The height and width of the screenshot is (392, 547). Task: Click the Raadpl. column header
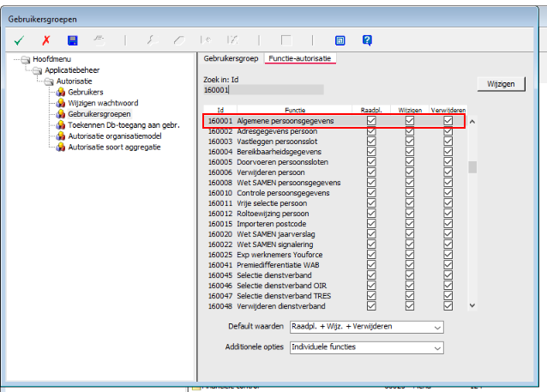tap(371, 110)
